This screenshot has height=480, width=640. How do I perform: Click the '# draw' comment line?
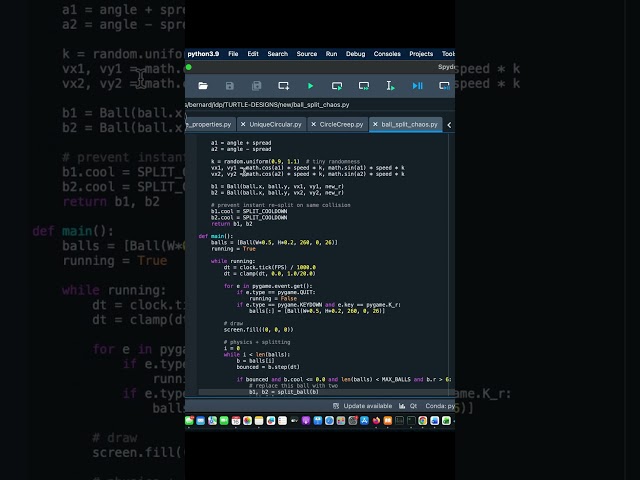point(233,323)
